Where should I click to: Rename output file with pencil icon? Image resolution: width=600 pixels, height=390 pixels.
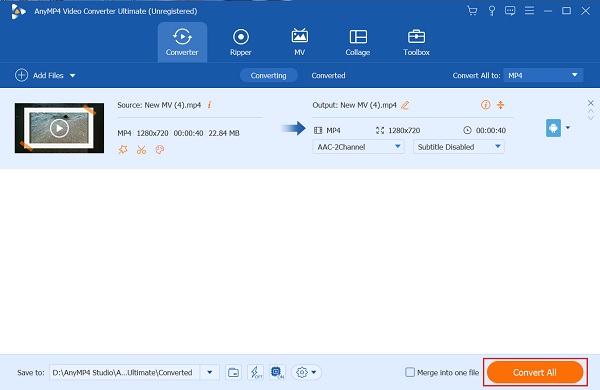click(405, 105)
